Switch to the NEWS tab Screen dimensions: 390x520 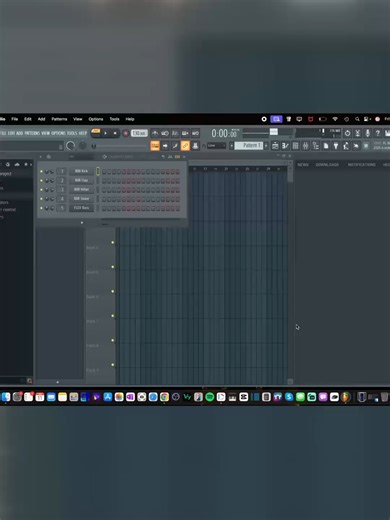(x=303, y=165)
